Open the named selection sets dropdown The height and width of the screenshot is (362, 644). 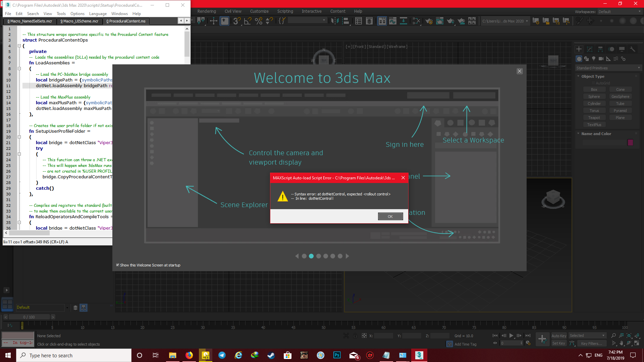click(x=307, y=20)
